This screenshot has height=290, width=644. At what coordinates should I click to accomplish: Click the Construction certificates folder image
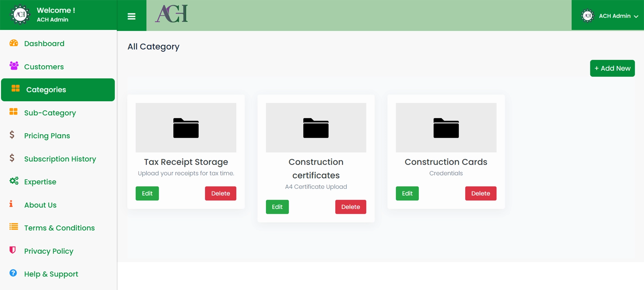[x=316, y=127]
